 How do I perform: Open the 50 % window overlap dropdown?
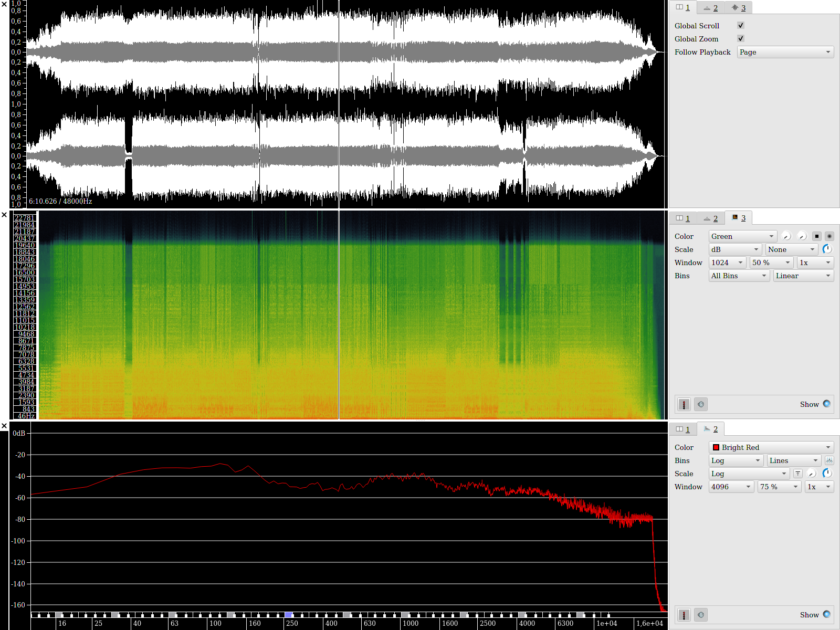[x=772, y=262]
